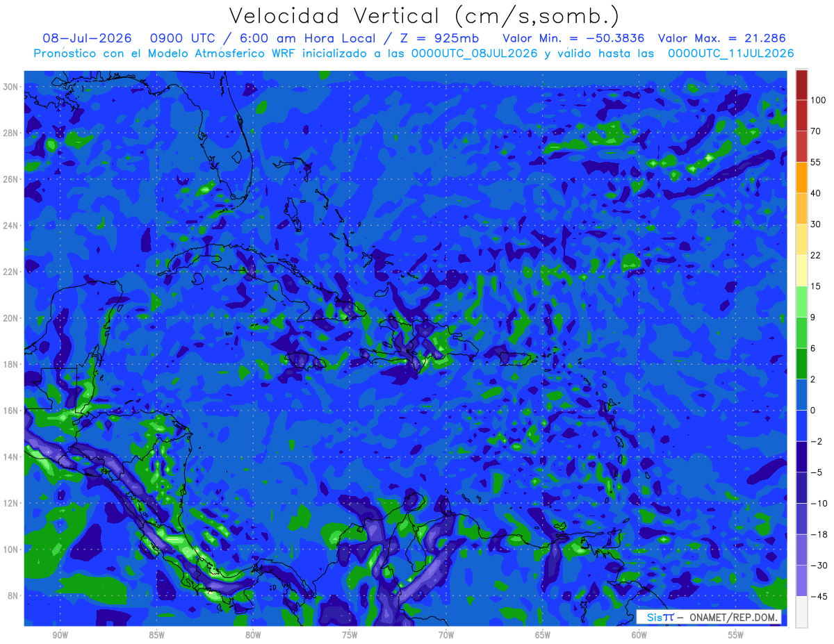This screenshot has height=644, width=834.
Task: Click the dark green swatch between 2 and 6
Action: 801,363
